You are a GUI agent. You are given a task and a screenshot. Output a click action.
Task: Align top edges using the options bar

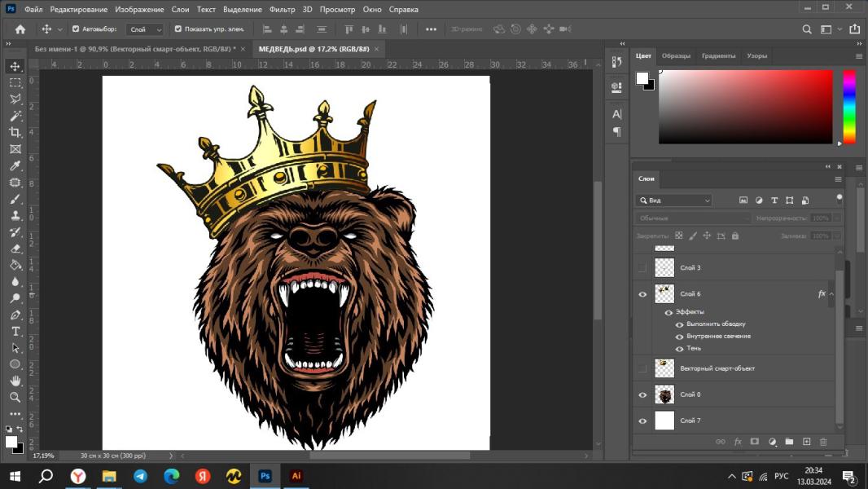[349, 29]
